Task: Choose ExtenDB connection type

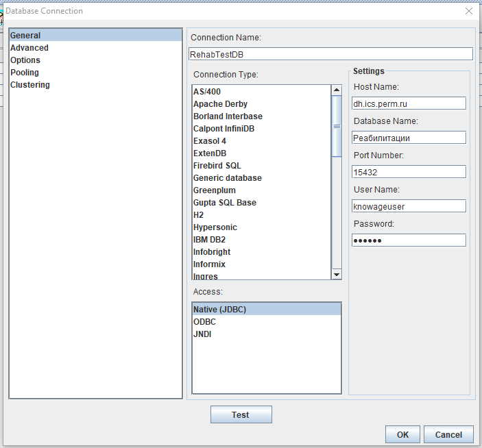Action: point(262,153)
